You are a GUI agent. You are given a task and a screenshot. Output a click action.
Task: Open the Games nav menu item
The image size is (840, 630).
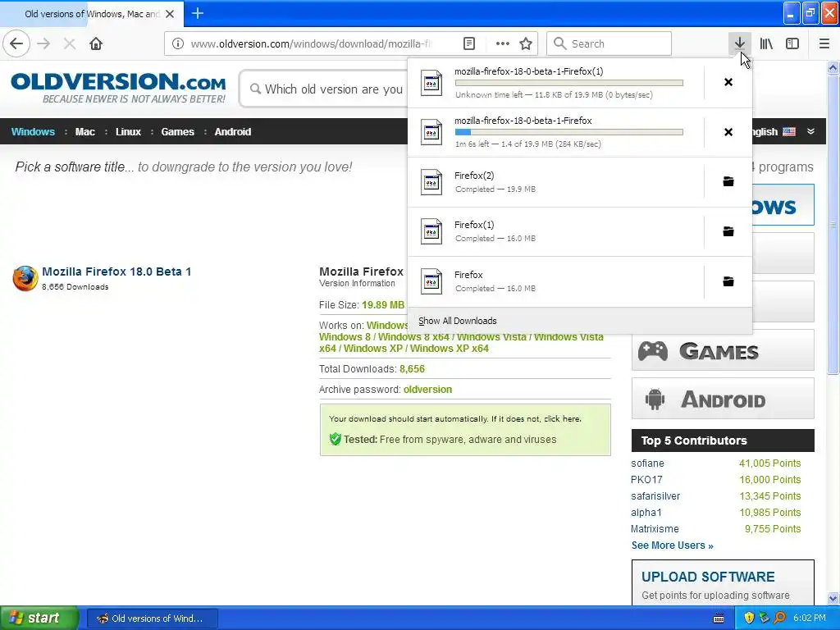pyautogui.click(x=177, y=132)
